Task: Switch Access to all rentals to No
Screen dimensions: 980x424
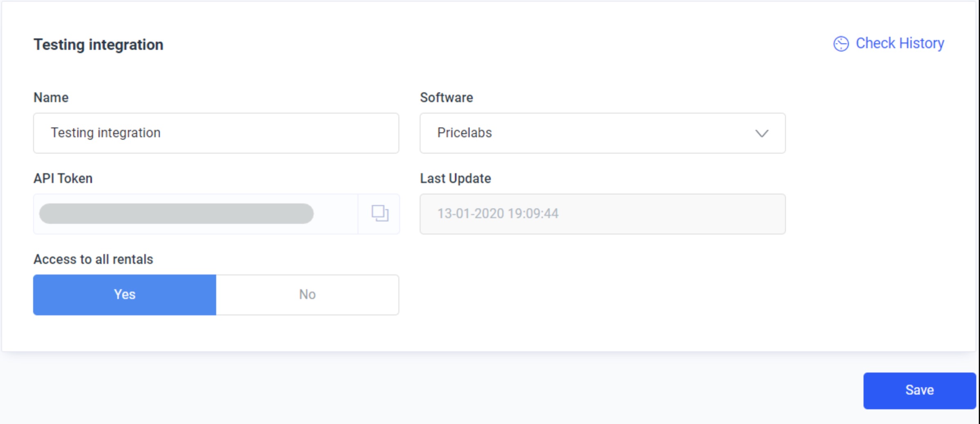Action: (x=307, y=295)
